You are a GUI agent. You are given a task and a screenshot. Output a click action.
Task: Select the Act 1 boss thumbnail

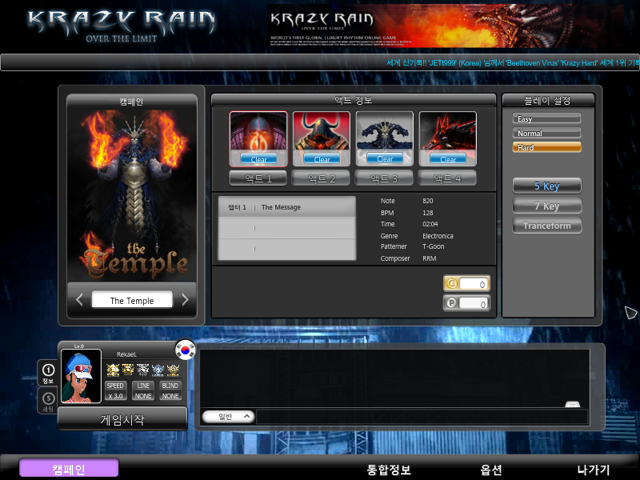coord(258,139)
